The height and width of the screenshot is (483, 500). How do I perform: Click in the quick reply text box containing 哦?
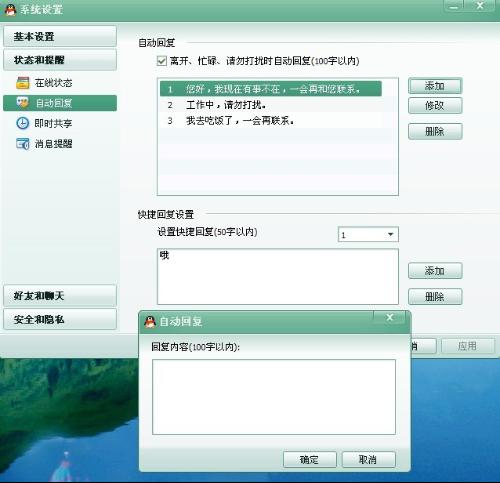pyautogui.click(x=278, y=276)
